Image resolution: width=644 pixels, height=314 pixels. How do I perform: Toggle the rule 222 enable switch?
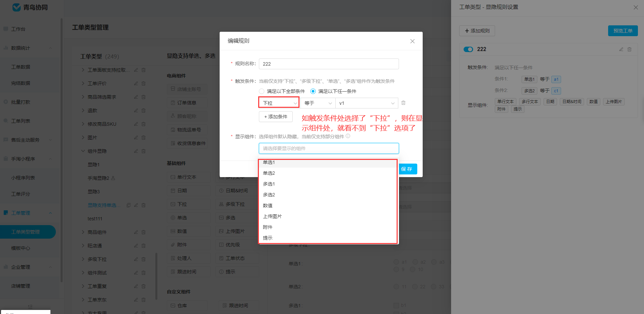[468, 49]
